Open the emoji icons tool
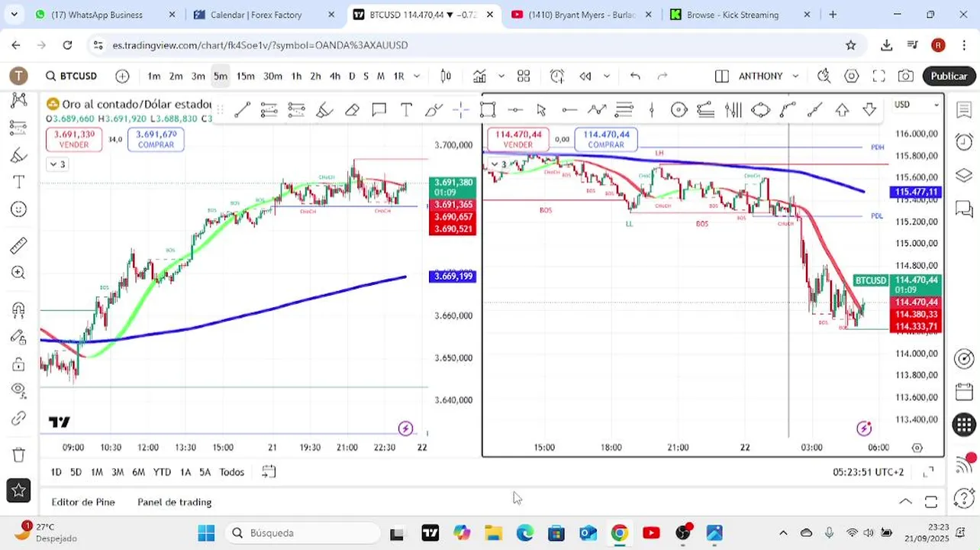 tap(18, 209)
